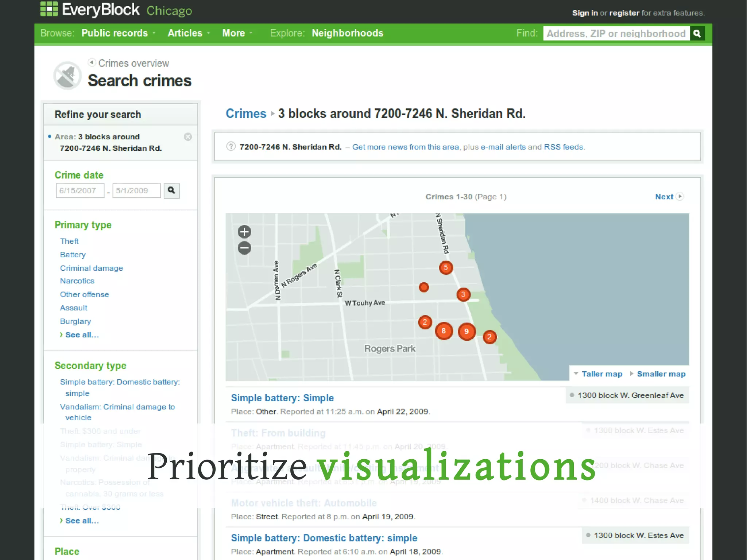Click the Find search magnifier button
The height and width of the screenshot is (560, 747).
pos(697,34)
